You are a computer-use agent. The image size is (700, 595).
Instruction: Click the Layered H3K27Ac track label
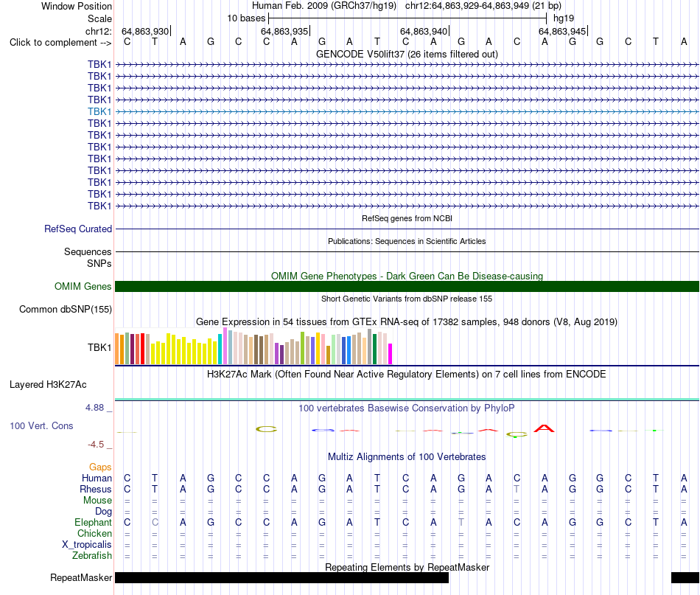[x=48, y=385]
